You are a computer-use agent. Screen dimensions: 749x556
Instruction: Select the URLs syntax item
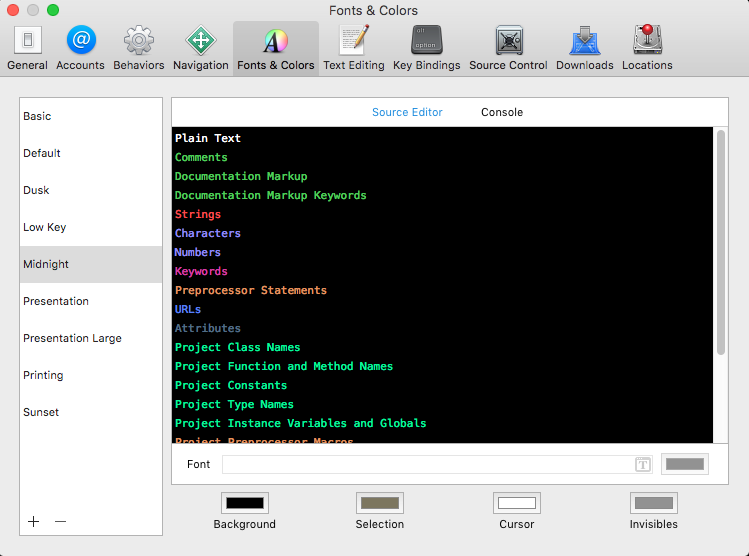442,309
